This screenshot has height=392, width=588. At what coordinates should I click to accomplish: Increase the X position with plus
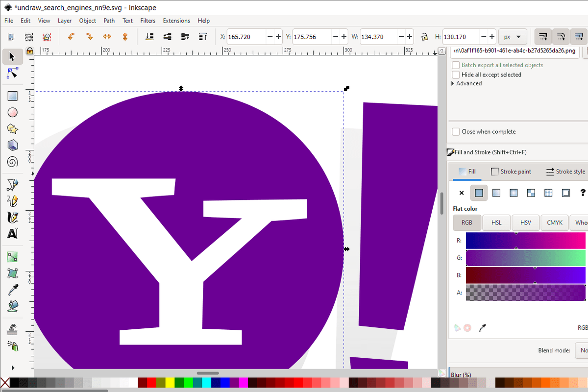pyautogui.click(x=278, y=37)
